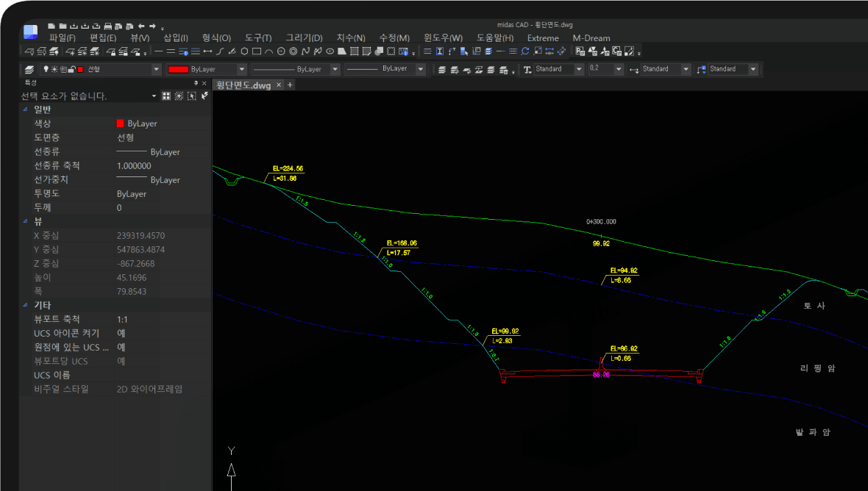
Task: Click red ByLayer color swatch in toolbar
Action: [178, 69]
